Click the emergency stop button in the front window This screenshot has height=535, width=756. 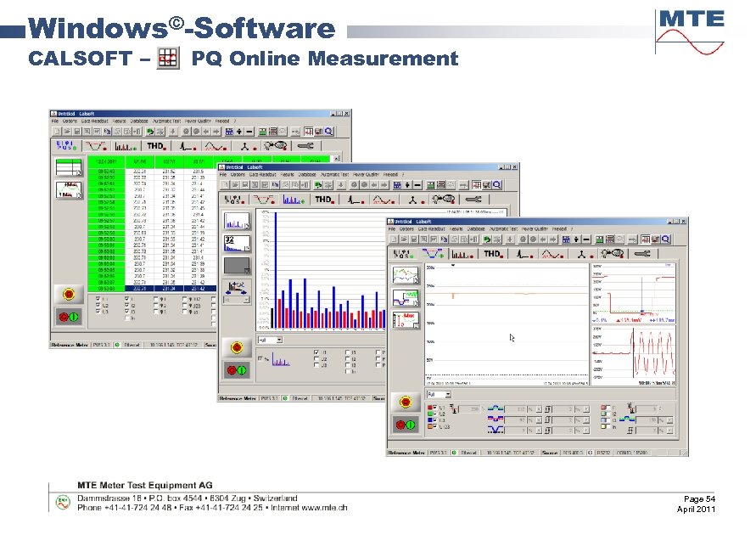[x=406, y=402]
